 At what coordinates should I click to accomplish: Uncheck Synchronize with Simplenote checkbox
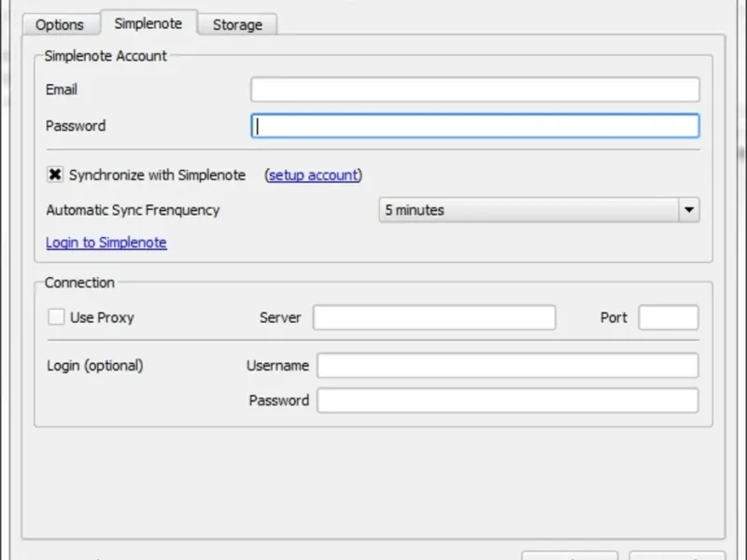[55, 175]
